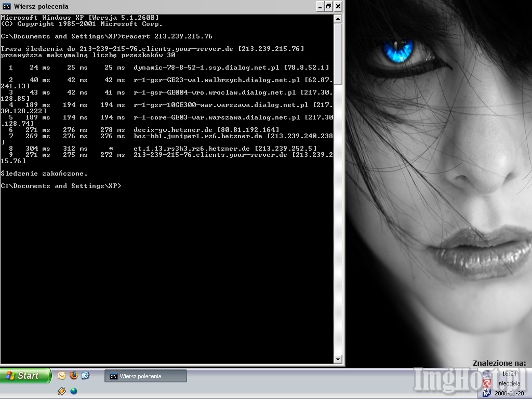Click hop 4 r-1-gsr-10GE300-war.warszawa hostname
The image size is (532, 399).
pyautogui.click(x=221, y=105)
